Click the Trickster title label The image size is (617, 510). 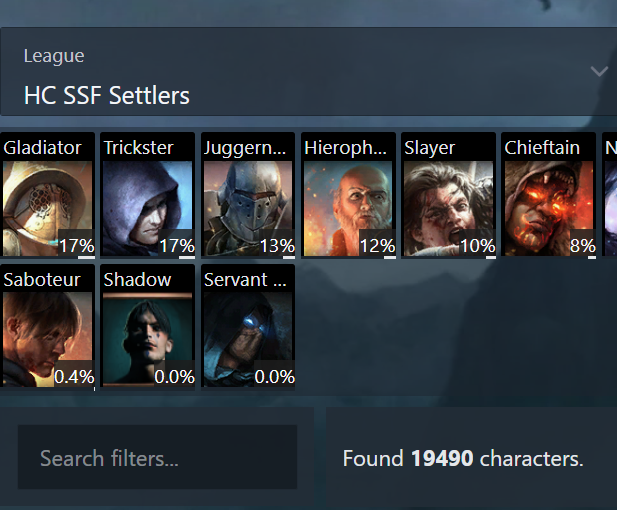(x=138, y=148)
